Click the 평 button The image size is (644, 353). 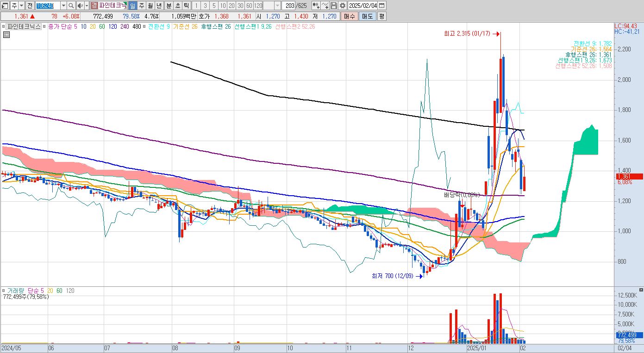point(381,16)
